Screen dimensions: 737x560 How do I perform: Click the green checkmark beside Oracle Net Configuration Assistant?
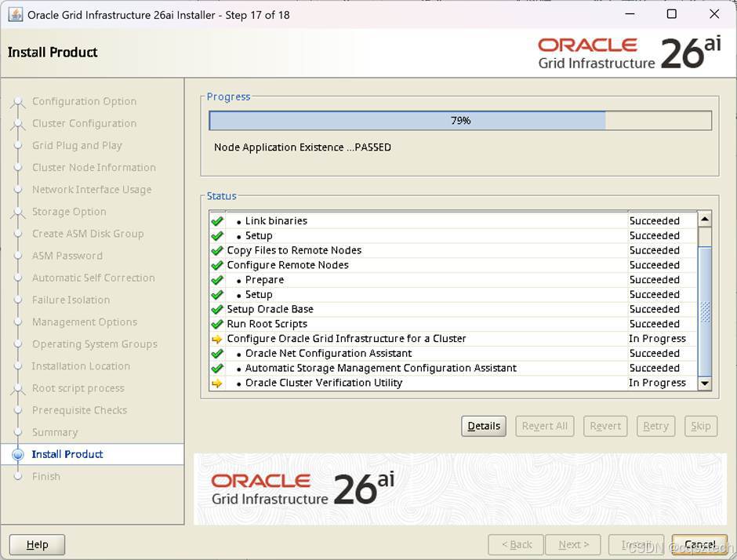tap(216, 354)
